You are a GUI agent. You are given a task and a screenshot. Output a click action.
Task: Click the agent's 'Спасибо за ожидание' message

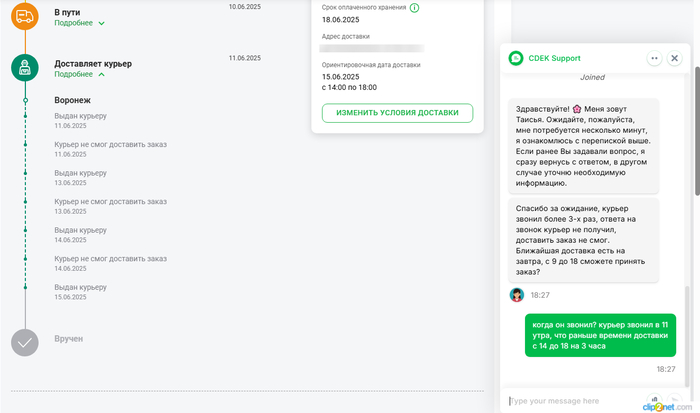(582, 238)
